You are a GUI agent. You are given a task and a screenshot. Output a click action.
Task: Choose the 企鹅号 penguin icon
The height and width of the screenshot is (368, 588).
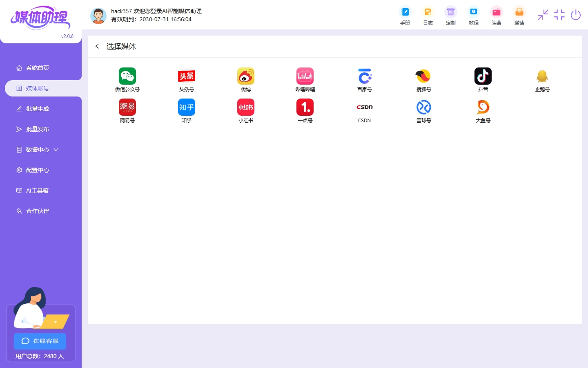click(x=542, y=76)
